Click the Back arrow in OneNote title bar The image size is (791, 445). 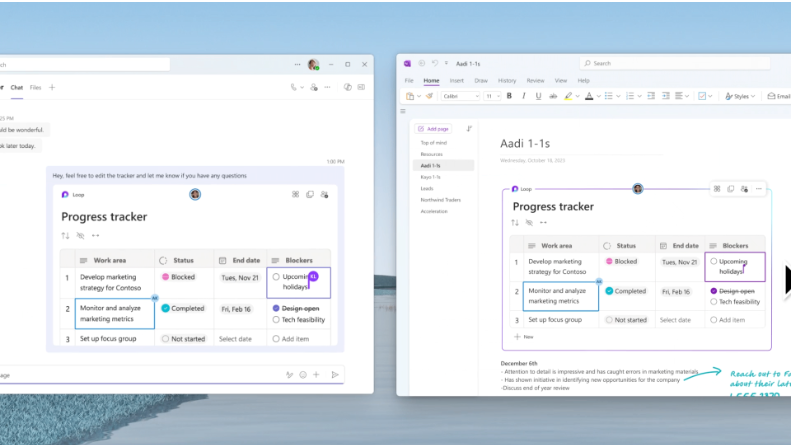[x=422, y=64]
